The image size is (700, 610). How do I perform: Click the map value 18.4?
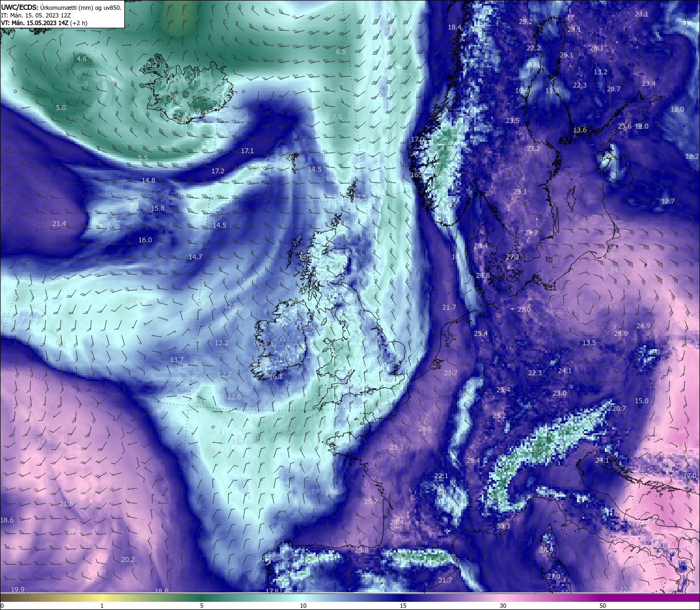click(454, 27)
